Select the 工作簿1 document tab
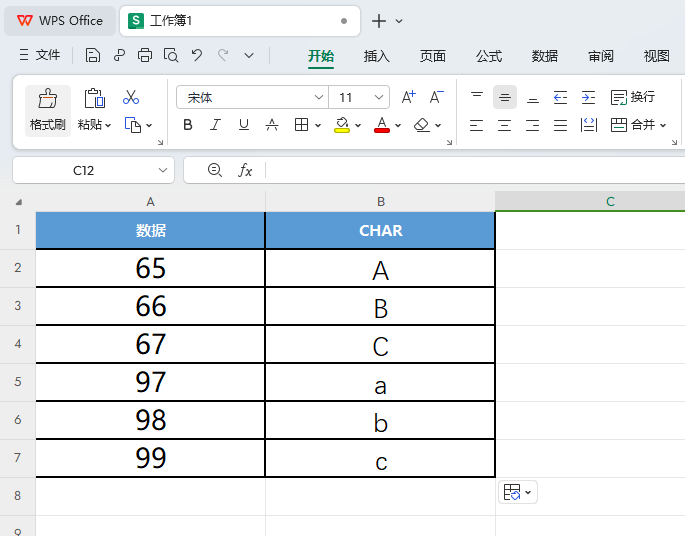 240,21
